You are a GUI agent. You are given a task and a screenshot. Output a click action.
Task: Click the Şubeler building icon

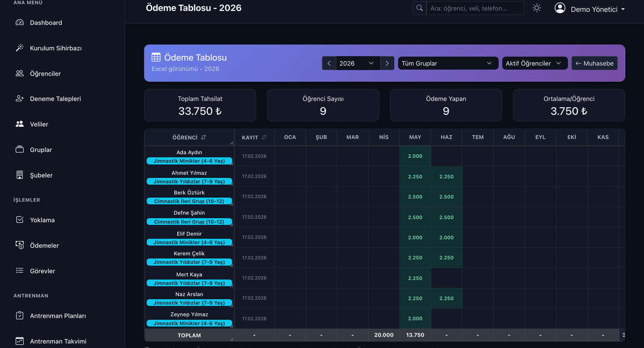[19, 175]
